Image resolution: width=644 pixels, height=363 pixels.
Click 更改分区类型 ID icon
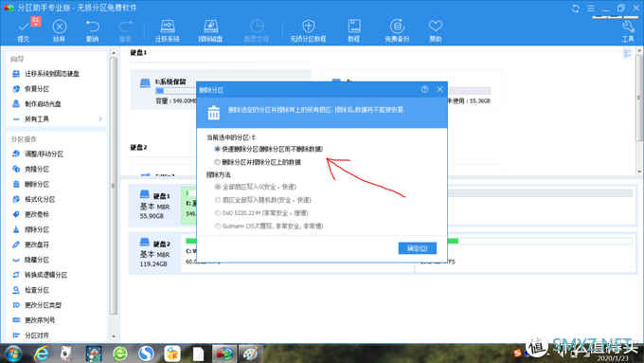(16, 305)
